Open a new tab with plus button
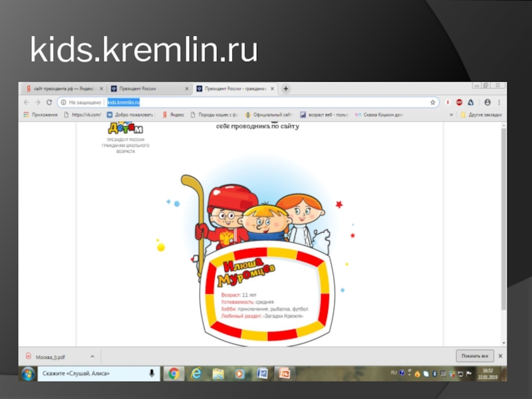 (286, 88)
